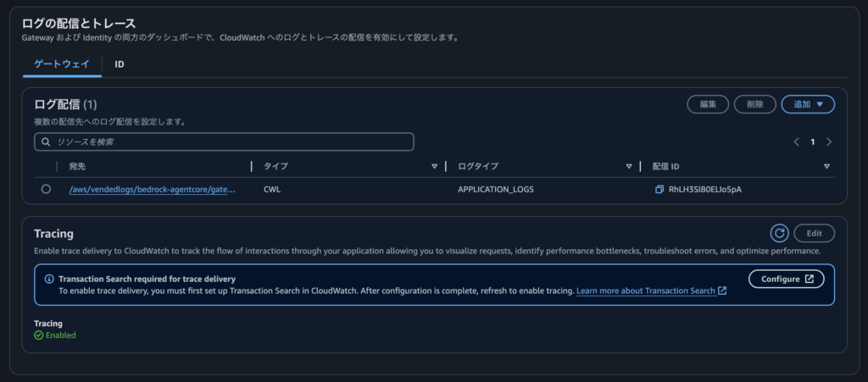The width and height of the screenshot is (868, 382).
Task: Click the info icon in Transaction Search alert
Action: coord(49,279)
